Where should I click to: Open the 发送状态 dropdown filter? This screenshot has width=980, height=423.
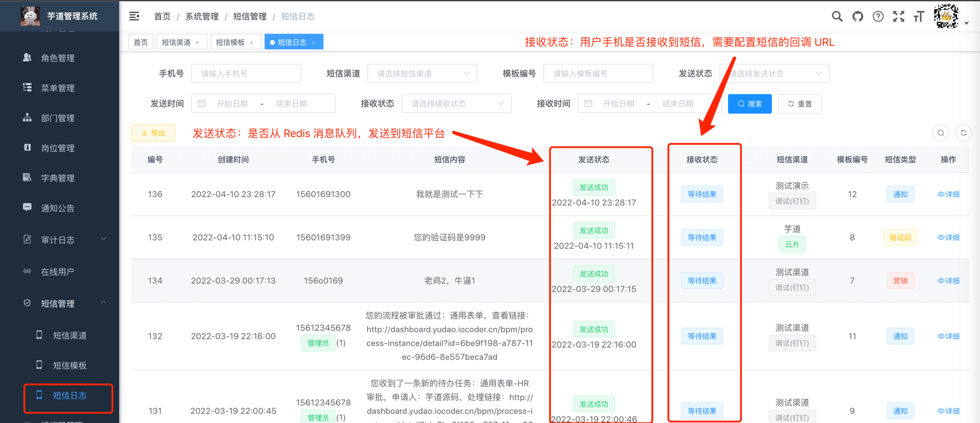pos(774,73)
